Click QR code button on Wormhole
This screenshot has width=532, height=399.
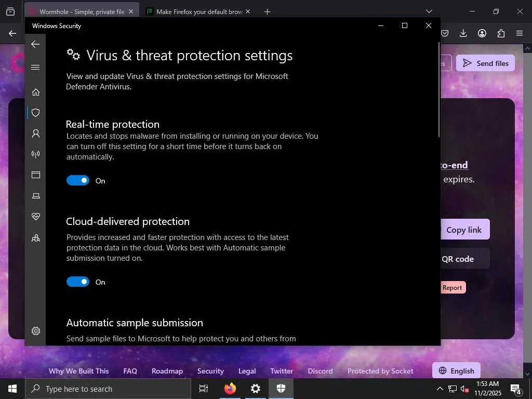point(465,259)
